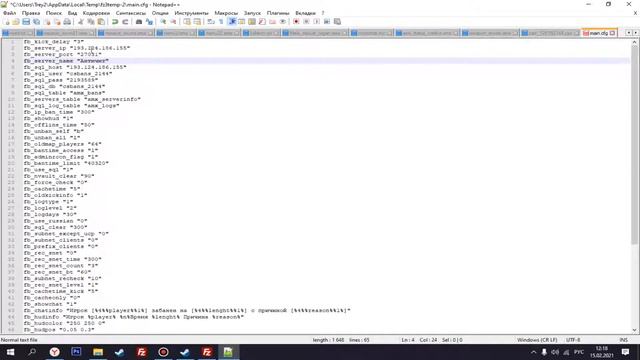Viewport: 640px width, 360px height.
Task: Click the Open file toolbar icon
Action: 16,22
